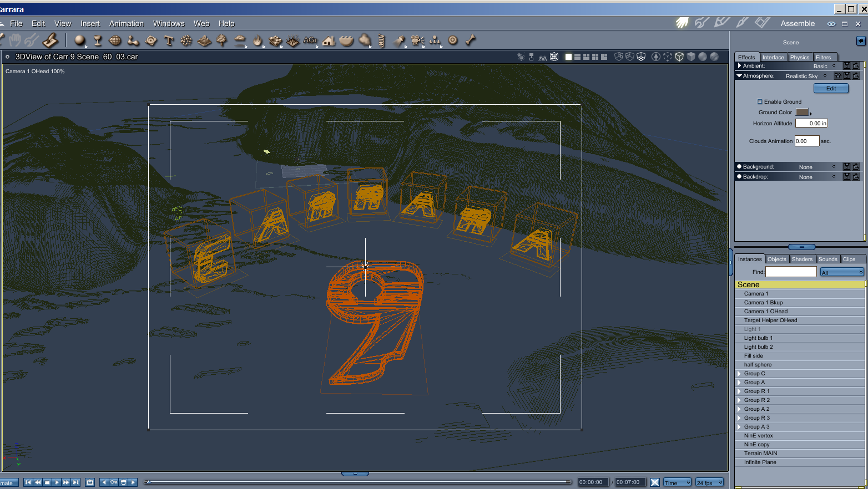Image resolution: width=868 pixels, height=489 pixels.
Task: Switch to the Interface tab
Action: pos(773,57)
